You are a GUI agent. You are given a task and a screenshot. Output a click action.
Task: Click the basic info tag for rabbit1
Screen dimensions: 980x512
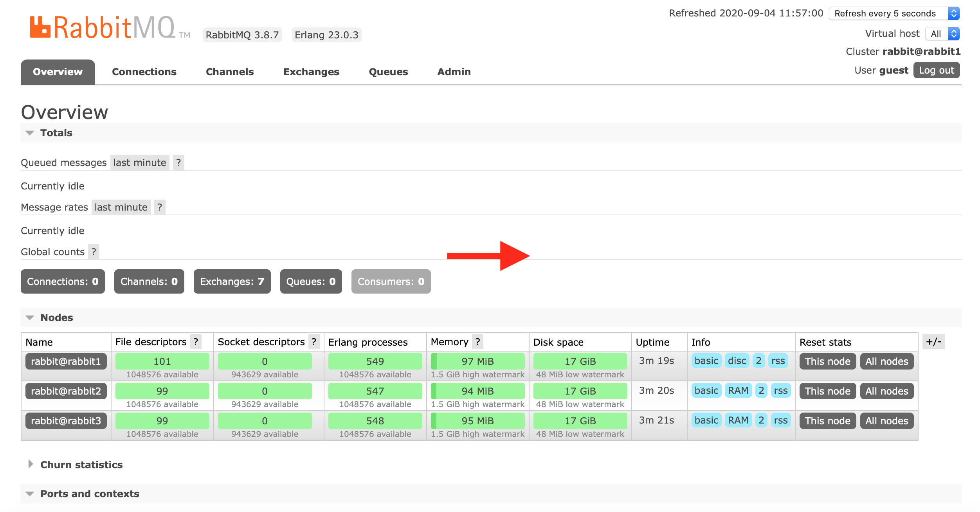(706, 361)
